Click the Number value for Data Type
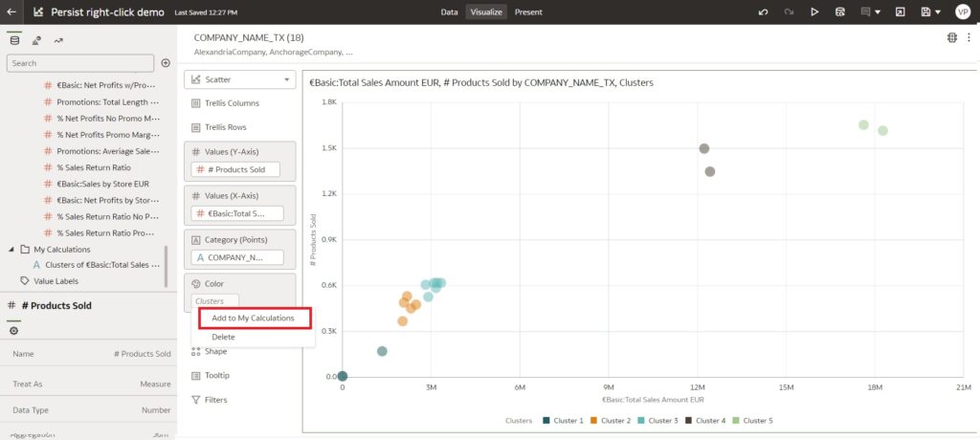 156,410
